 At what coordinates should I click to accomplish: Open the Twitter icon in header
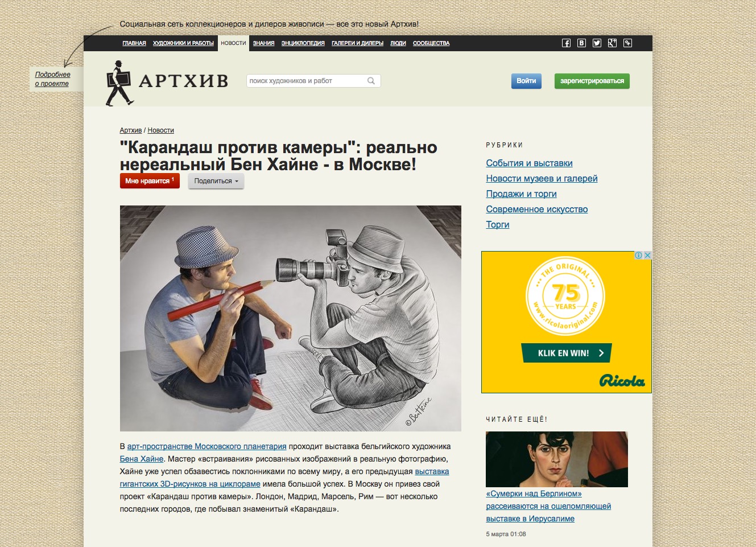coord(597,43)
